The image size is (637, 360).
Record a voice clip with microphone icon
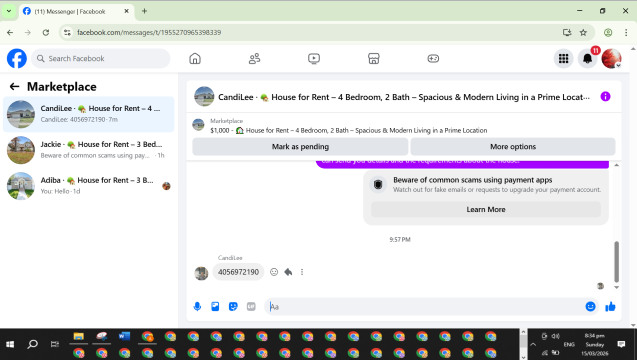click(197, 306)
